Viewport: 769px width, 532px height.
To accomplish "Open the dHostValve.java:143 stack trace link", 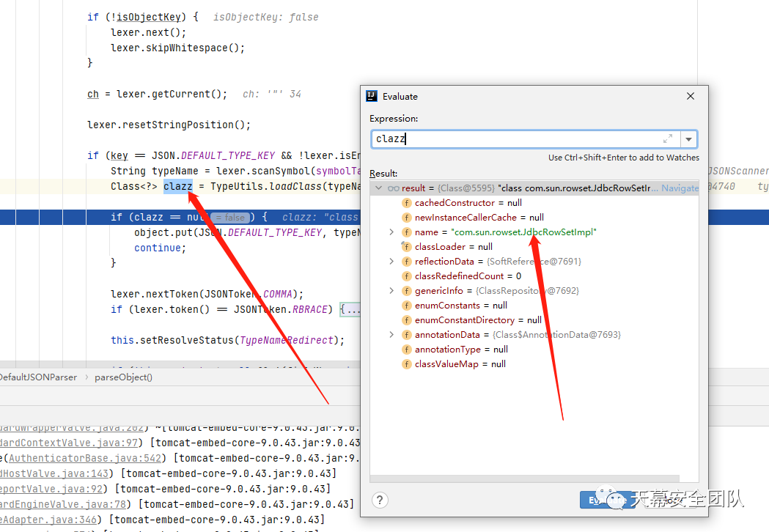I will (x=54, y=473).
